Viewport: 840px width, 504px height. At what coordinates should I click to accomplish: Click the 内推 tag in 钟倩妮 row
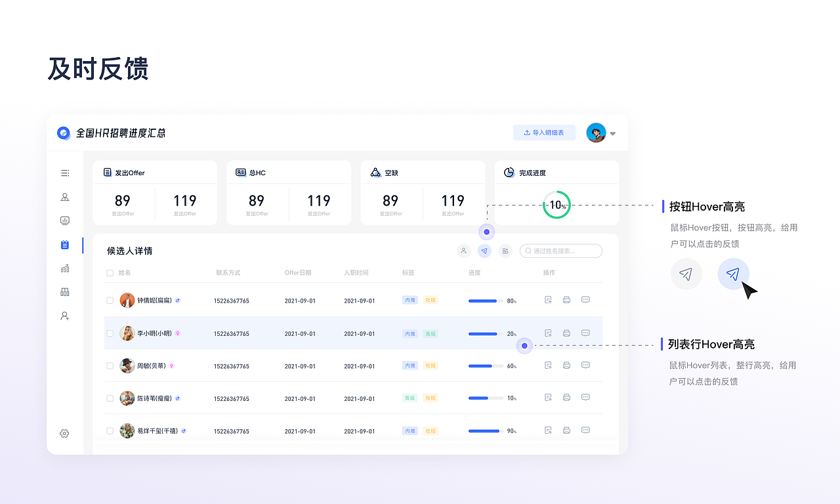coord(410,300)
